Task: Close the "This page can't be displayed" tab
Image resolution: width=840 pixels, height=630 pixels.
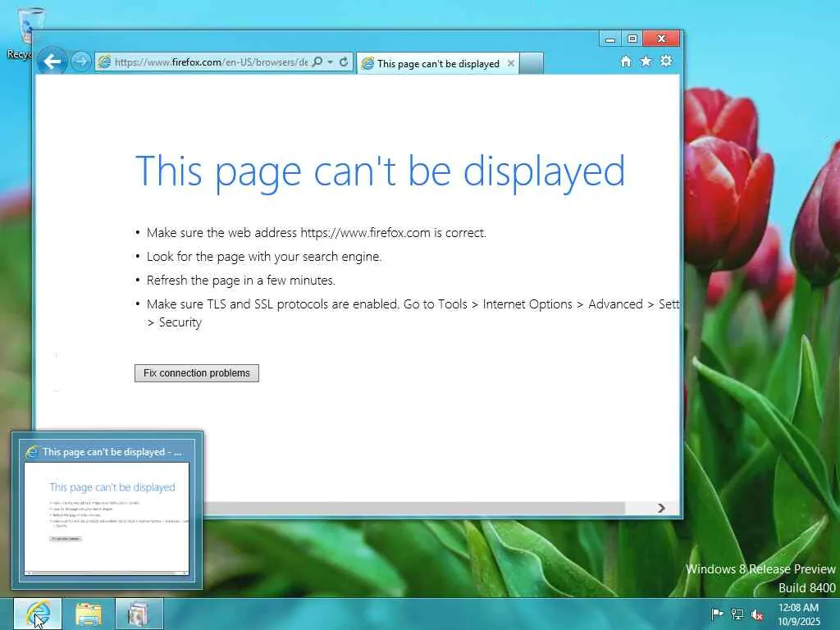Action: tap(511, 63)
